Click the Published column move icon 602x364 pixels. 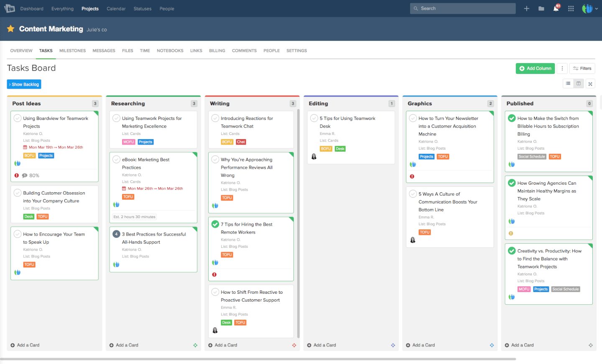(591, 345)
